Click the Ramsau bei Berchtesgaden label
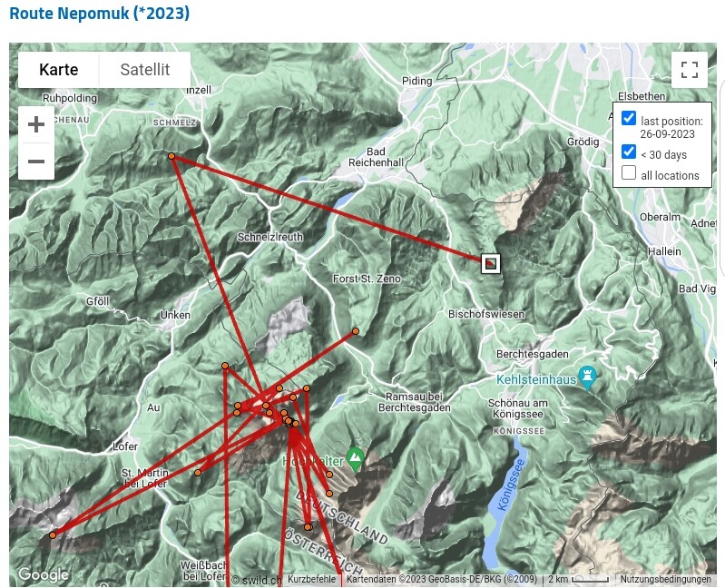 tap(415, 402)
